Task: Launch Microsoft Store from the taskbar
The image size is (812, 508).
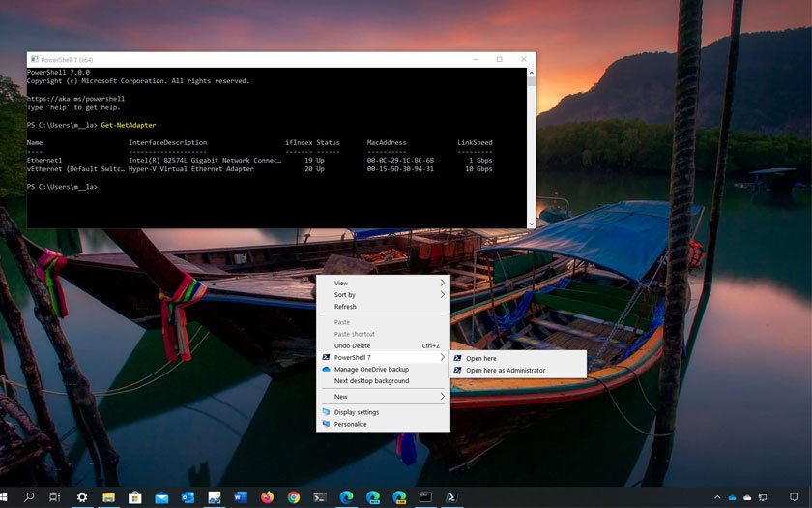Action: click(x=135, y=497)
